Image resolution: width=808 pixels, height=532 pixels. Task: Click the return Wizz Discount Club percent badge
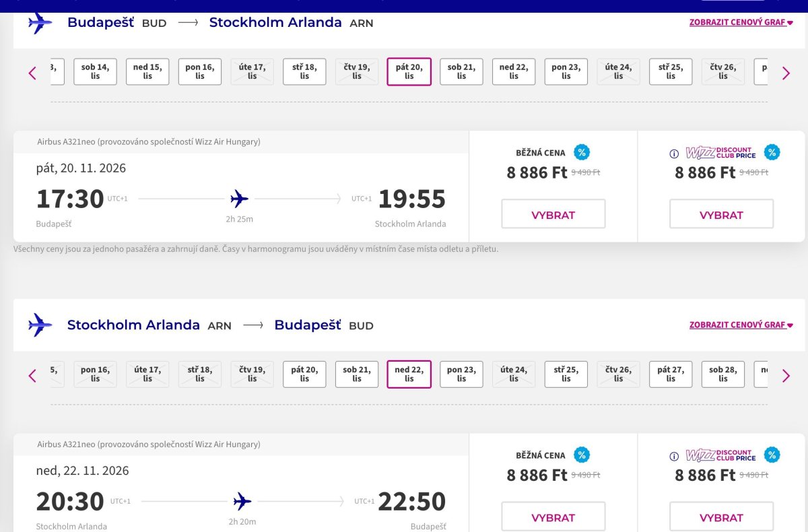(772, 455)
